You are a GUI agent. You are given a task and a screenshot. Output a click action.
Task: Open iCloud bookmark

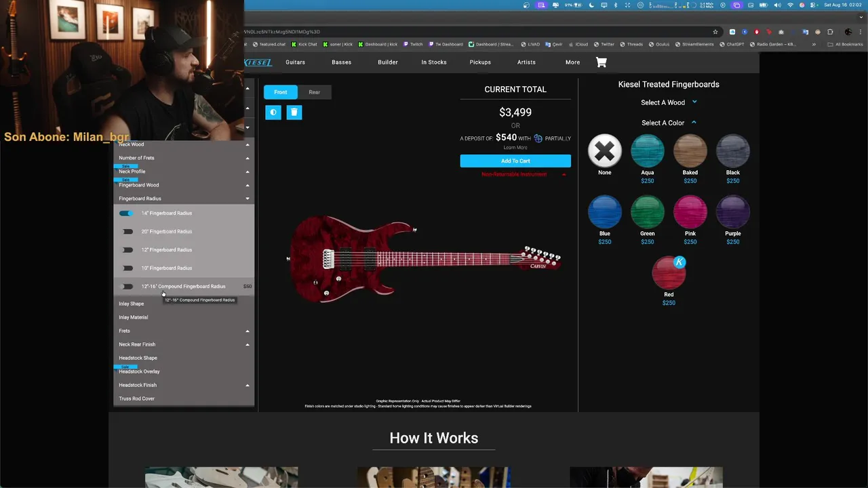[578, 44]
